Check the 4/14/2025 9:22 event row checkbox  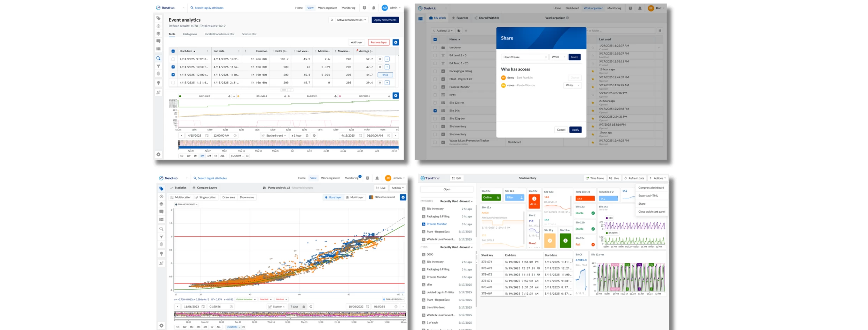point(173,59)
